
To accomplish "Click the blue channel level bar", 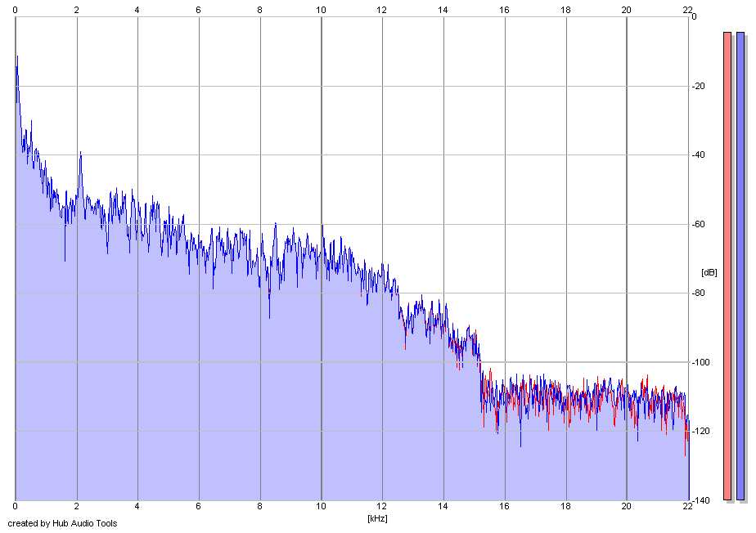I will coord(740,266).
